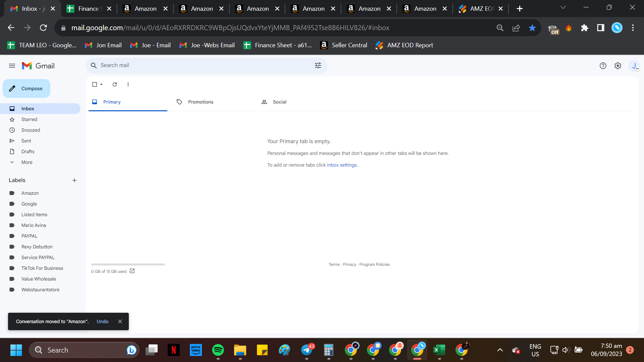The image size is (644, 362).
Task: Compose a new email
Action: [x=26, y=88]
